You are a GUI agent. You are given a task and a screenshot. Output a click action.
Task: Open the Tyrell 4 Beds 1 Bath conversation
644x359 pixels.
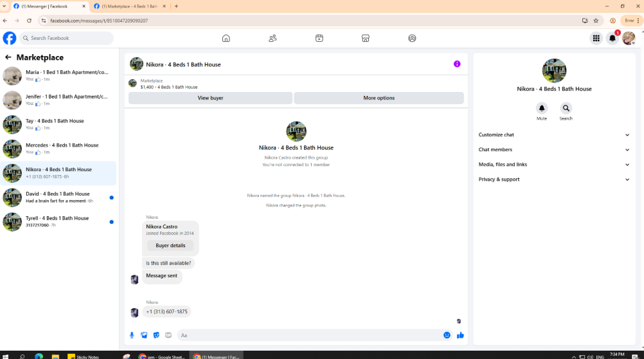(58, 222)
